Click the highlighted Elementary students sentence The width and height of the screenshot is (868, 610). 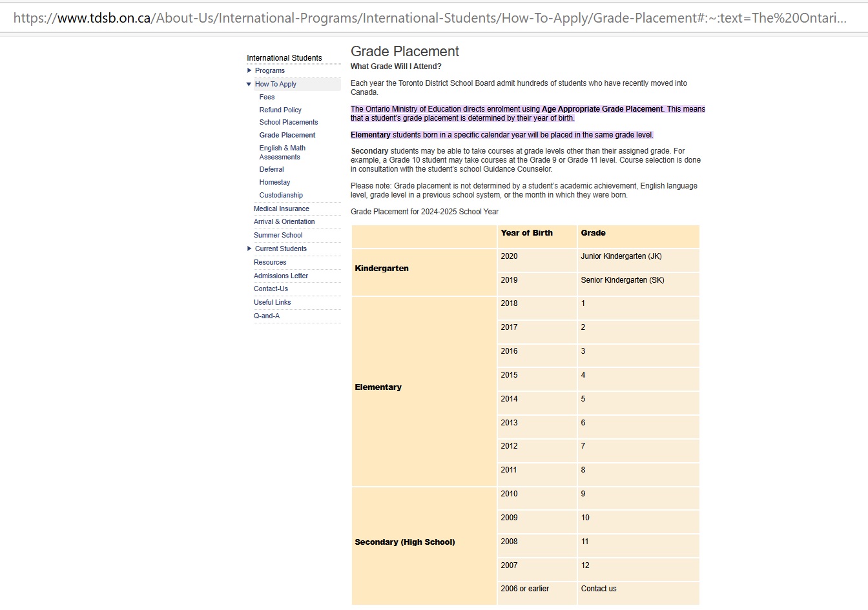(502, 135)
